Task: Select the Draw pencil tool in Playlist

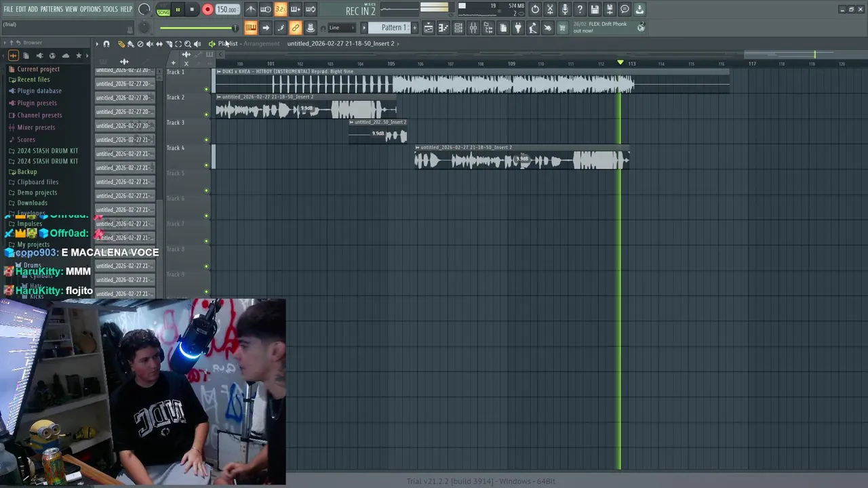Action: 121,44
